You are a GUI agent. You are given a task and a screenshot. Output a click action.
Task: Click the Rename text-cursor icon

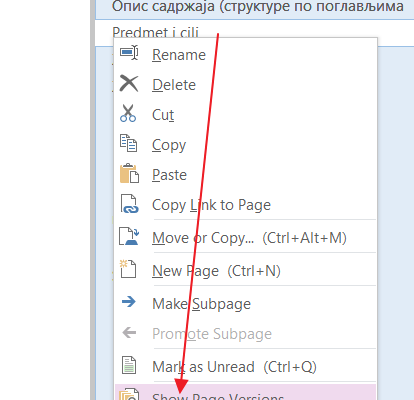coord(129,53)
